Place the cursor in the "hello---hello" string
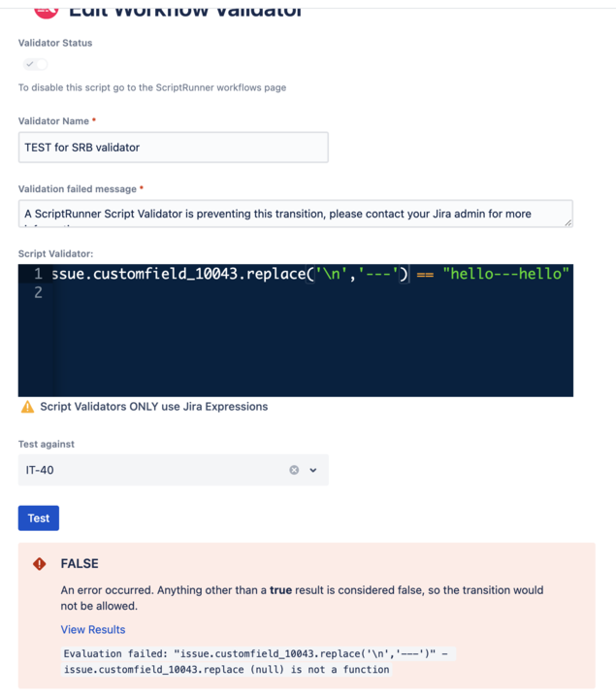The height and width of the screenshot is (699, 616). point(506,274)
